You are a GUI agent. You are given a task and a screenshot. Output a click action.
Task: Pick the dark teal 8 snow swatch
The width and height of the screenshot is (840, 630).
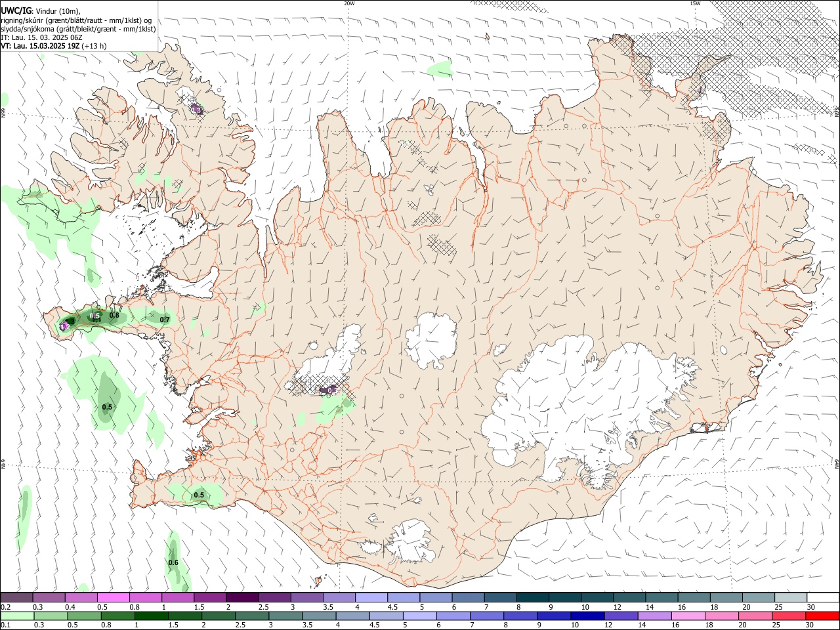pos(532,597)
